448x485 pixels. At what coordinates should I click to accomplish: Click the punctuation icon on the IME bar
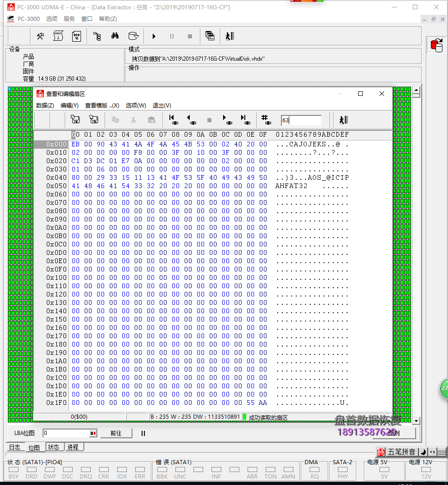(x=433, y=452)
